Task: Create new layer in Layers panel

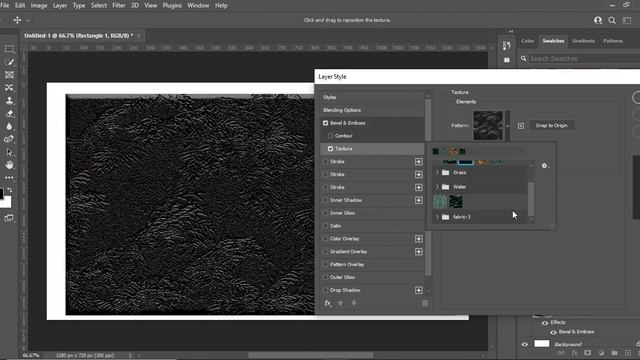Action: click(628, 353)
